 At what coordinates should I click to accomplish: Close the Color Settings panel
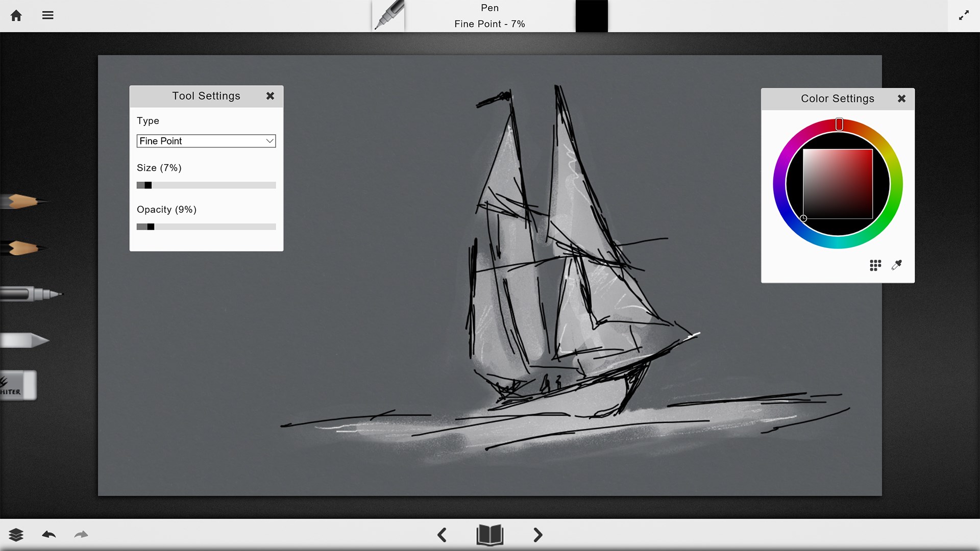902,98
